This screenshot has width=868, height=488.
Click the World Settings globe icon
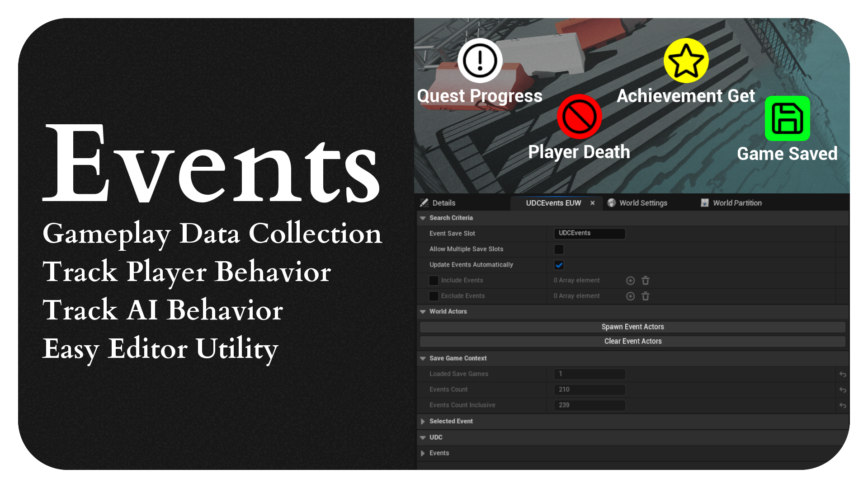point(612,203)
